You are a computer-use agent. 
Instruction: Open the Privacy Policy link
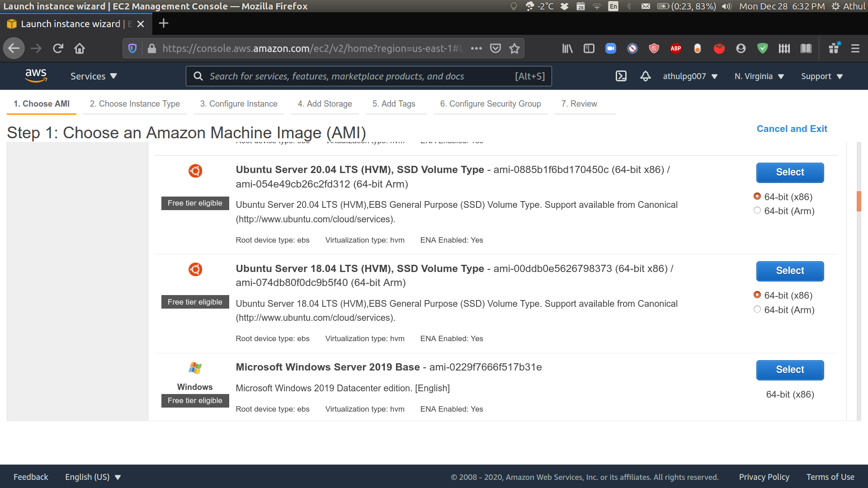coord(764,477)
